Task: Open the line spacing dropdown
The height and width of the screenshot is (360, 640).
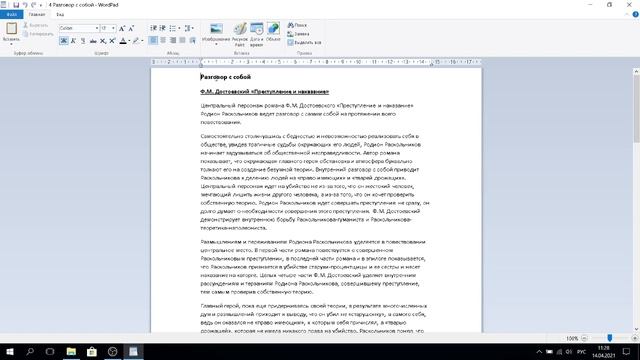Action: coord(189,28)
